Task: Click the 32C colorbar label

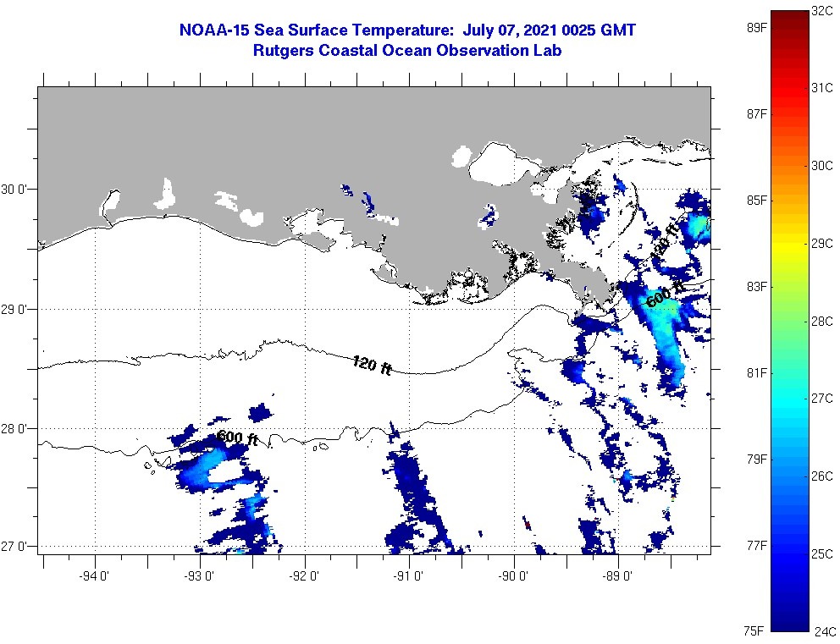Action: [x=821, y=12]
